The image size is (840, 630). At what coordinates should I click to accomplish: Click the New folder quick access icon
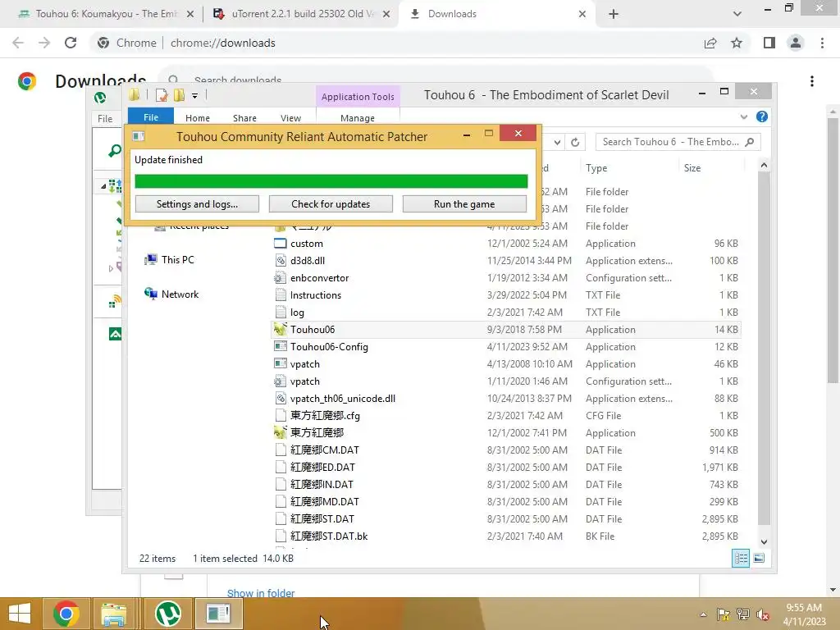coord(180,95)
